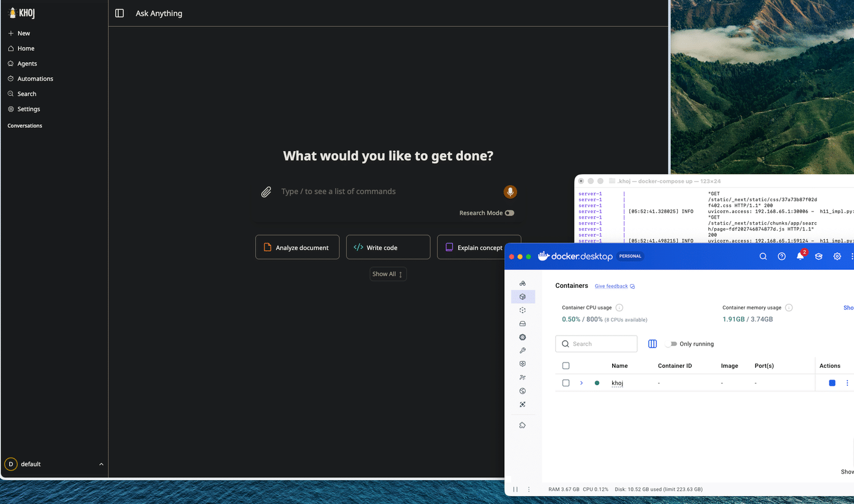The width and height of the screenshot is (854, 504).
Task: Click the Ask Anything page title
Action: pos(159,13)
